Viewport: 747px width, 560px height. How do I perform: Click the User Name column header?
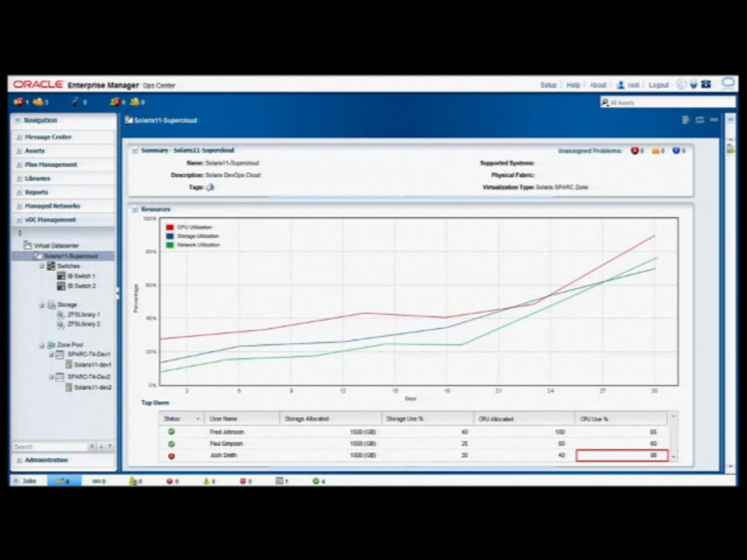point(242,419)
